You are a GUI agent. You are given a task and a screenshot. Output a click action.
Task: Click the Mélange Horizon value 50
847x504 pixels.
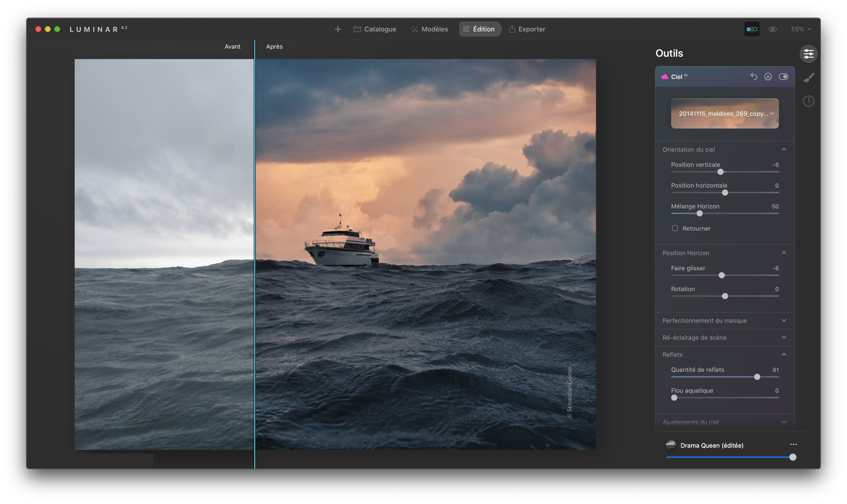click(775, 206)
